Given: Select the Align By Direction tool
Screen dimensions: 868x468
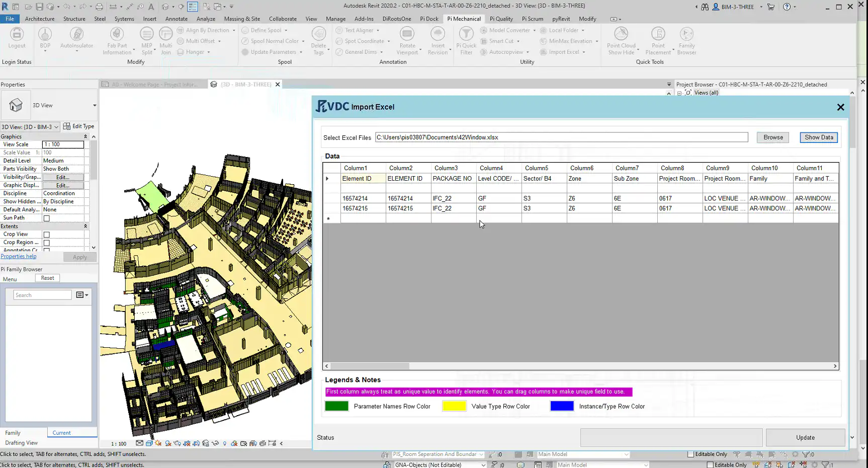Looking at the screenshot, I should [206, 30].
